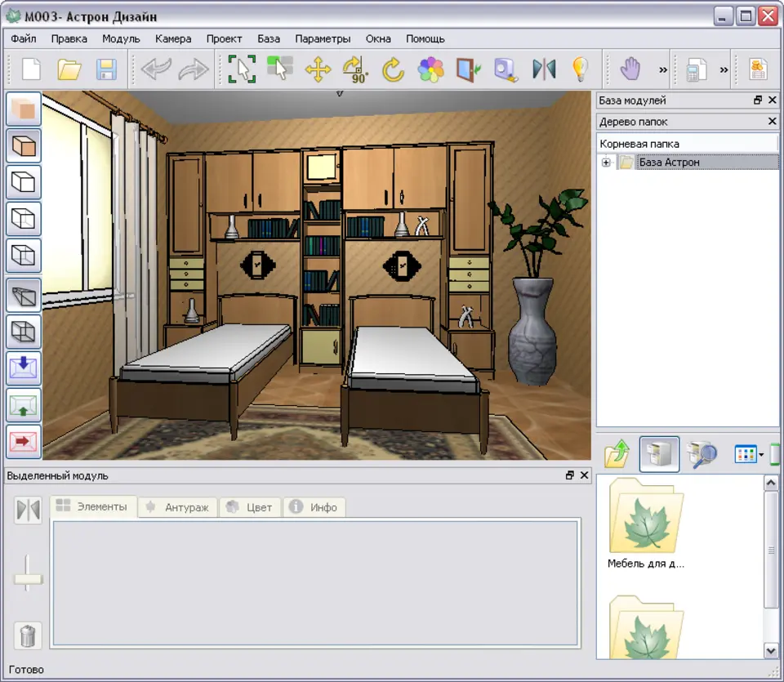Switch to the Антураж tab
784x682 pixels.
point(177,507)
